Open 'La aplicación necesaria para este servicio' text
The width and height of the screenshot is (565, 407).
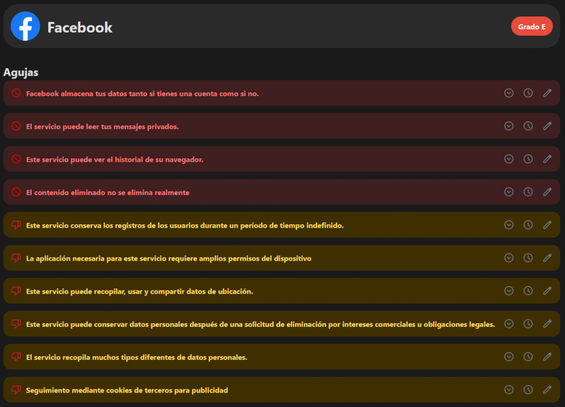169,259
